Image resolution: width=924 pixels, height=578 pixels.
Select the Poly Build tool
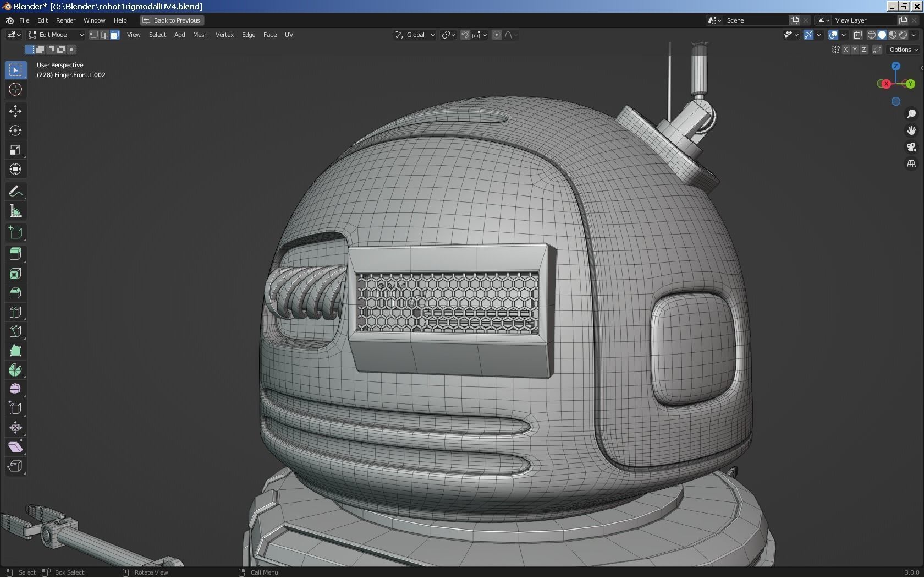click(x=15, y=351)
